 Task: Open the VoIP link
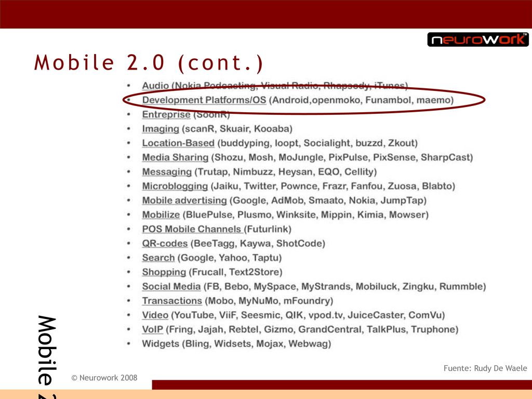click(153, 329)
